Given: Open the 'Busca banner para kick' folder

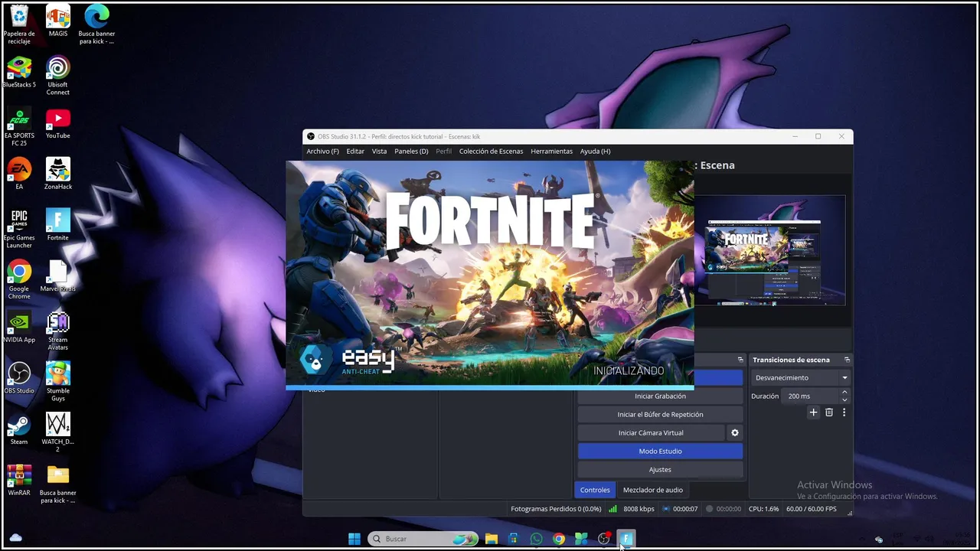Looking at the screenshot, I should pyautogui.click(x=57, y=484).
